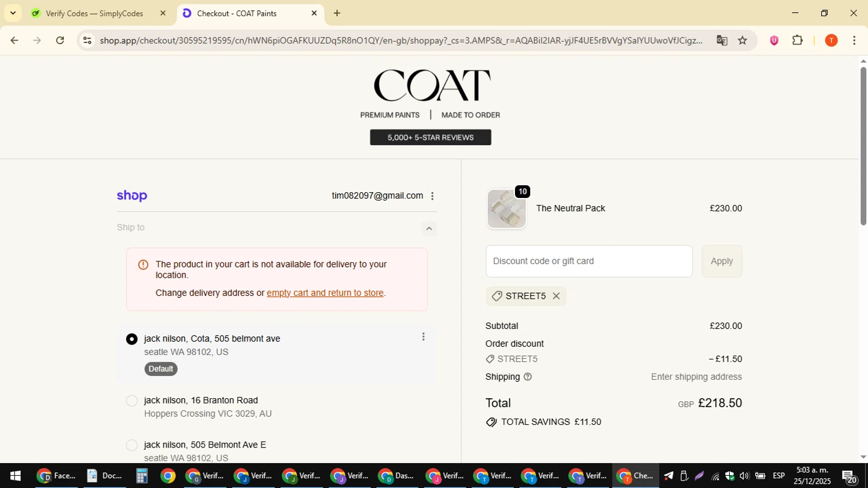Collapse the Ship to section
Viewport: 868px width, 488px height.
(429, 229)
